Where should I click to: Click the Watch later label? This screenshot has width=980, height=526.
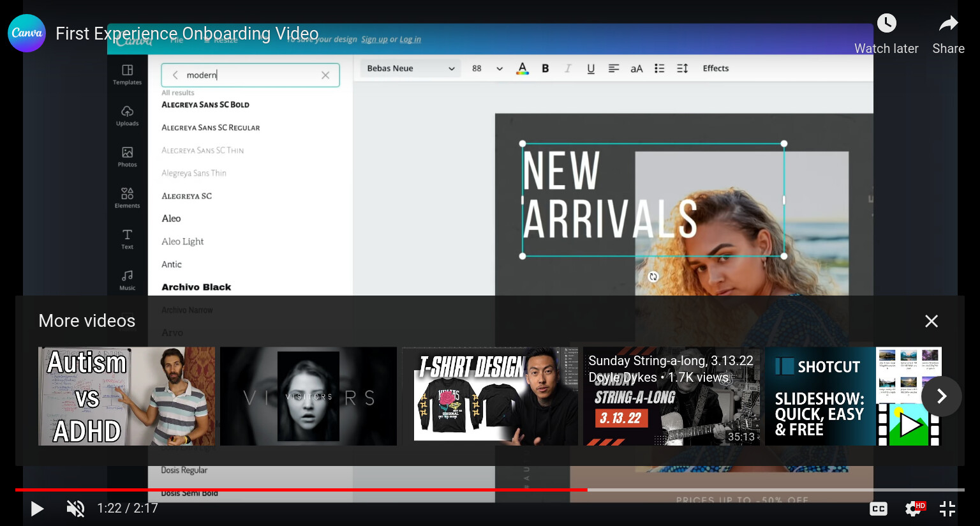(x=886, y=49)
